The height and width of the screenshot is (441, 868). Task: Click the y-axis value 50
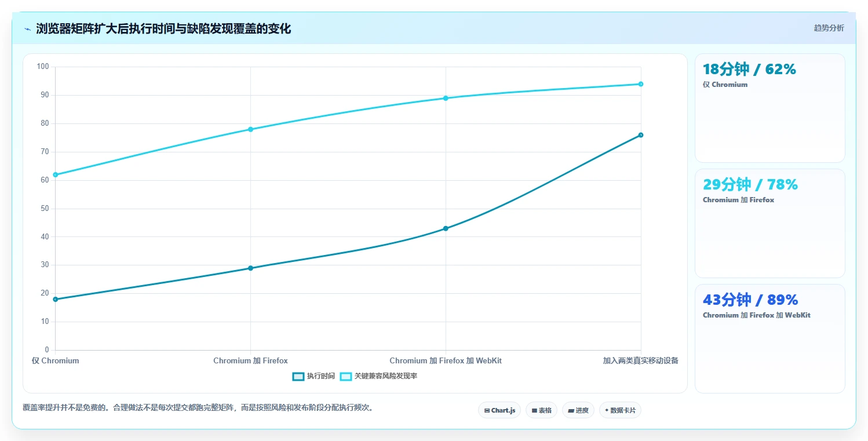(45, 209)
